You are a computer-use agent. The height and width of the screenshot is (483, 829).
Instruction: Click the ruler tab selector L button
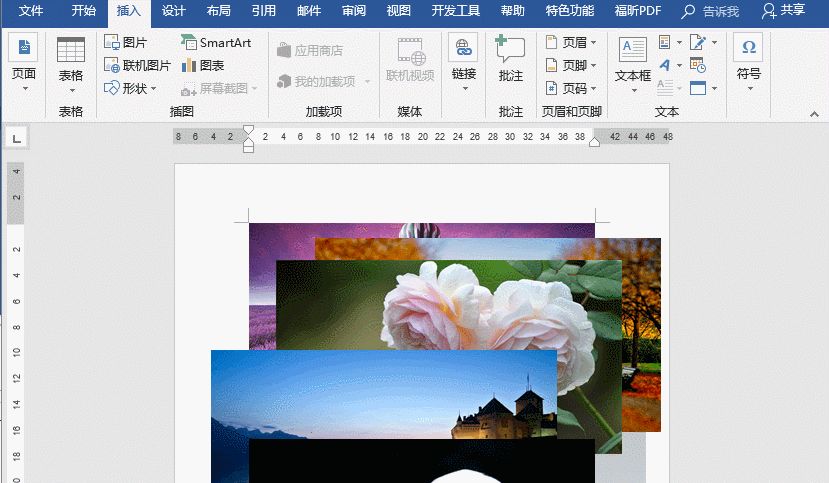point(16,138)
